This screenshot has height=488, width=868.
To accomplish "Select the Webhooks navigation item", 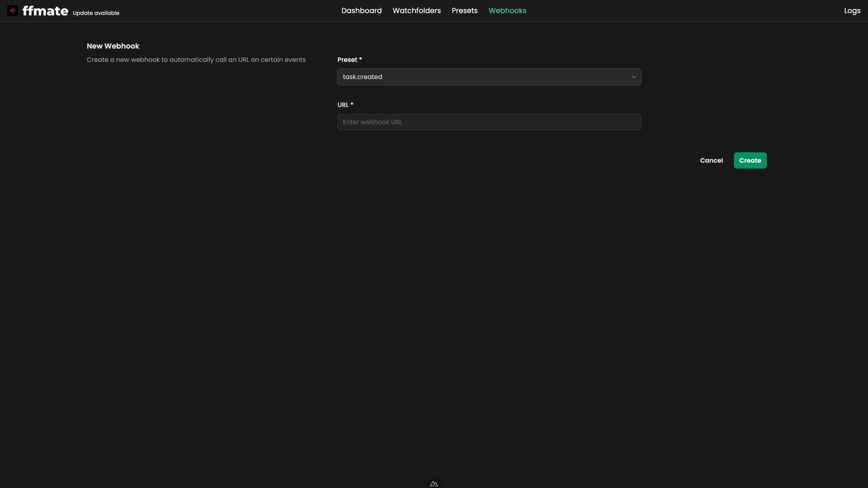I will (507, 10).
